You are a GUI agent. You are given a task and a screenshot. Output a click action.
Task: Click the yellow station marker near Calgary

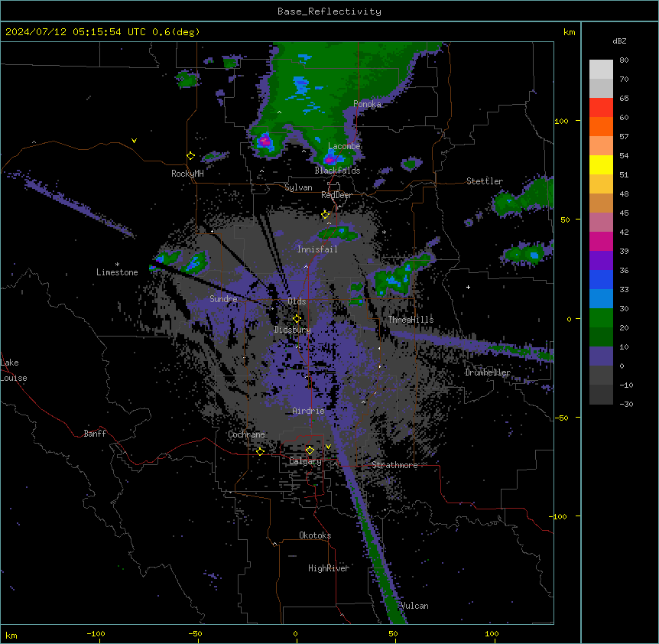pyautogui.click(x=310, y=450)
